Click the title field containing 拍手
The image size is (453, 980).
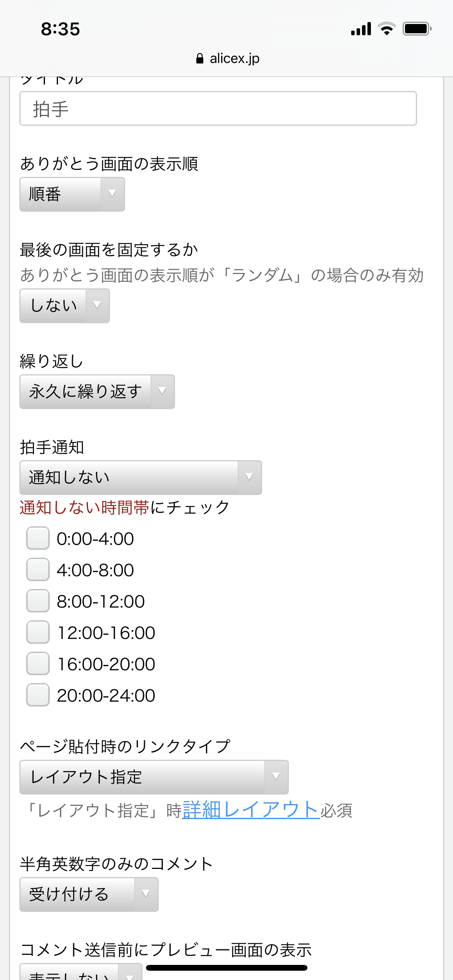pos(218,109)
